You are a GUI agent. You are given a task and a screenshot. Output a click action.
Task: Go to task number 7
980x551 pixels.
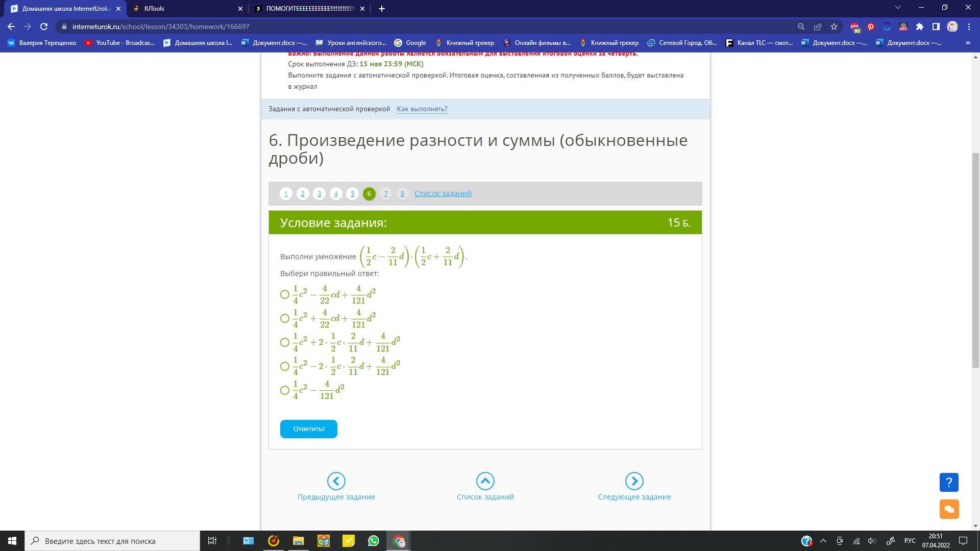385,194
